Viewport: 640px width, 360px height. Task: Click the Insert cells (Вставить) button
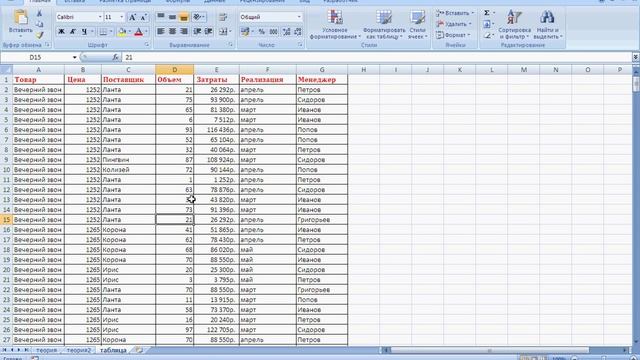(455, 13)
